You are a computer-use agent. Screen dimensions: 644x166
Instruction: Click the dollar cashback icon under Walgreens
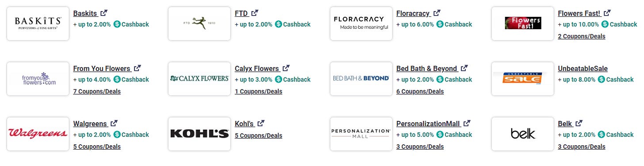117,135
